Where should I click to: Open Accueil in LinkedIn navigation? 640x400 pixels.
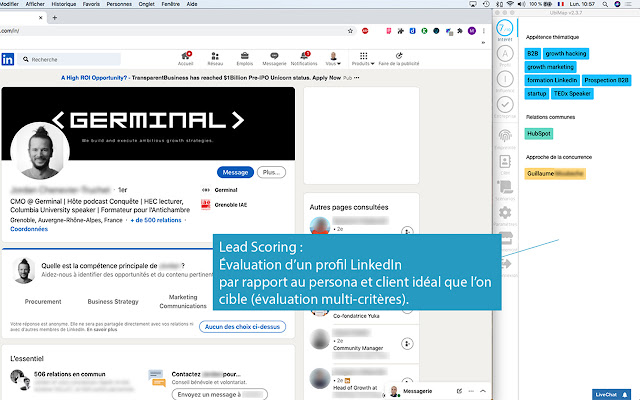point(186,58)
